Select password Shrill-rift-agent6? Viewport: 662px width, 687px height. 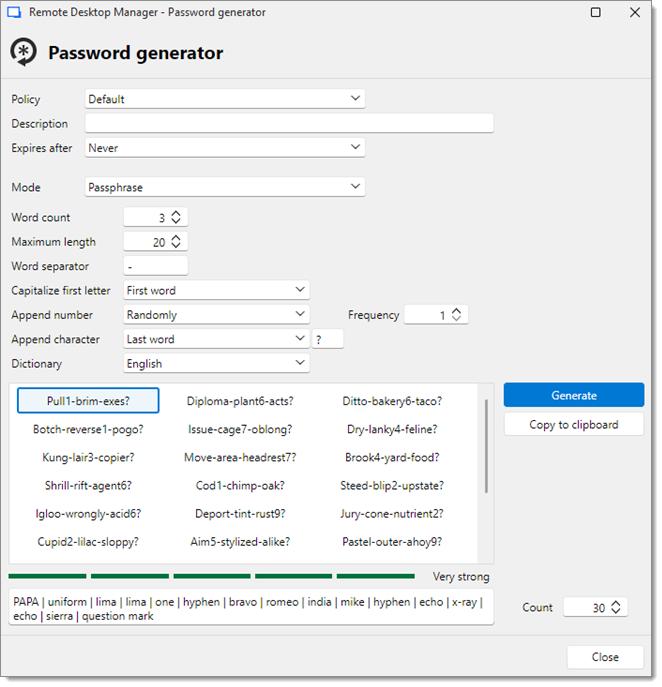coord(88,485)
